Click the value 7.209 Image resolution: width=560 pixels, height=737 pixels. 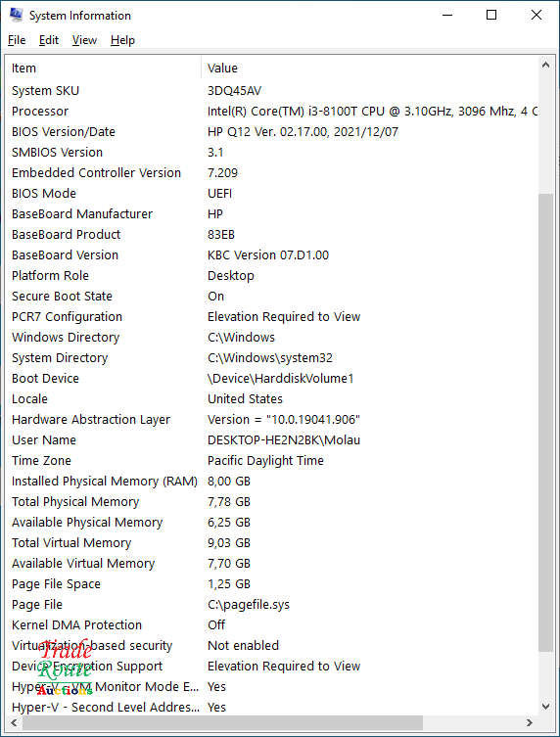[x=222, y=173]
